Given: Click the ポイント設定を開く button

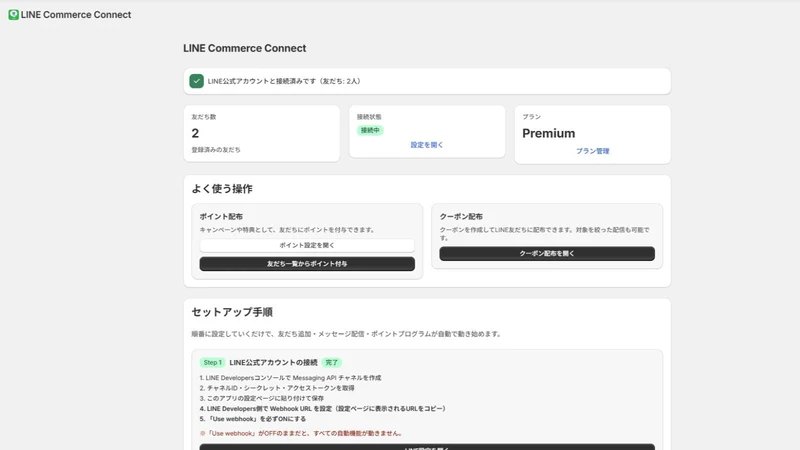Looking at the screenshot, I should [307, 245].
